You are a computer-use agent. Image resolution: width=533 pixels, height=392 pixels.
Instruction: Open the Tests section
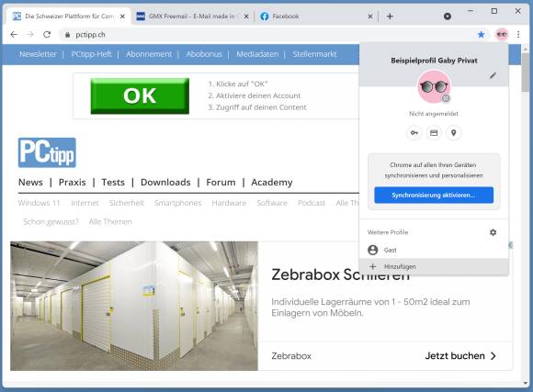pyautogui.click(x=113, y=183)
